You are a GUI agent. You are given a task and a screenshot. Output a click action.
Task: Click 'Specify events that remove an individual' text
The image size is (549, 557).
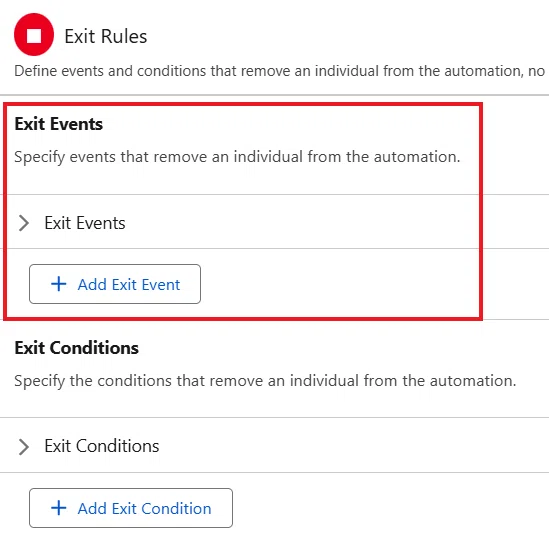237,157
